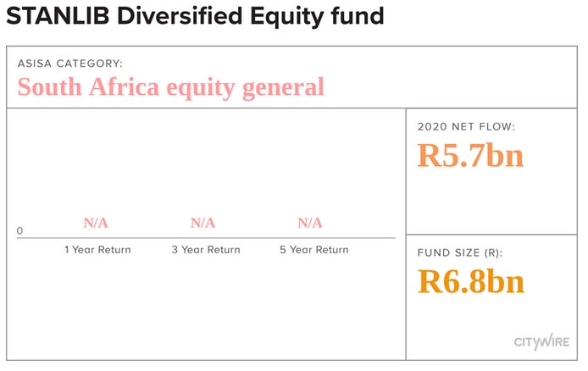The image size is (588, 371).
Task: Click the N/A above 5 Year Return
Action: 310,223
